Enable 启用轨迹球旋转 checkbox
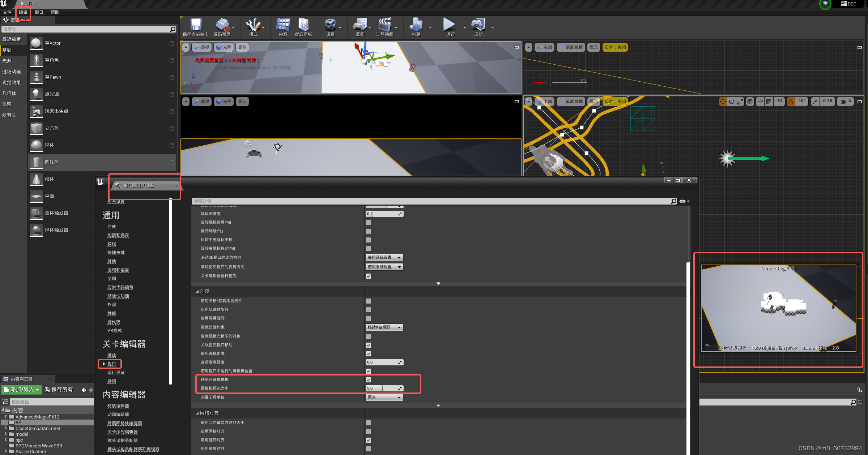868x455 pixels. (368, 310)
